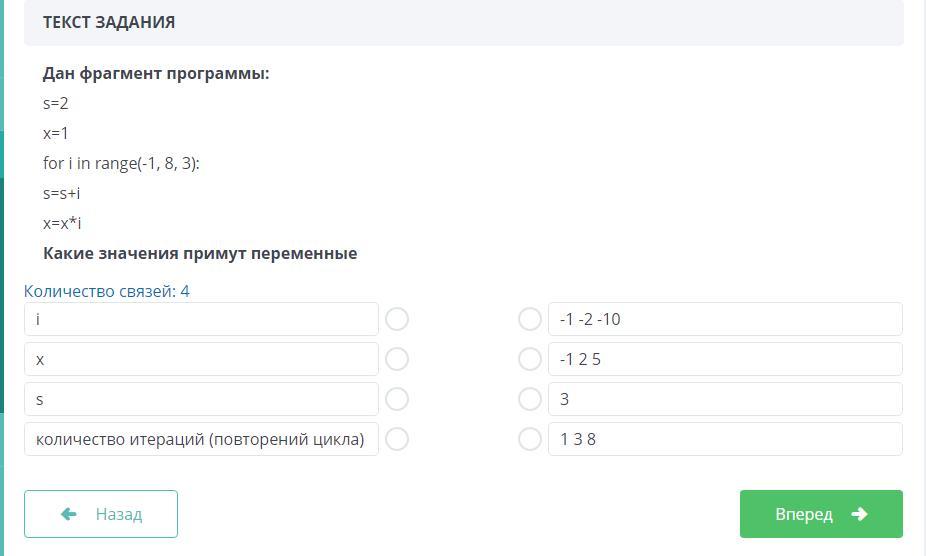Click the answer box with 1 3 8
This screenshot has height=556, width=926.
(x=725, y=439)
